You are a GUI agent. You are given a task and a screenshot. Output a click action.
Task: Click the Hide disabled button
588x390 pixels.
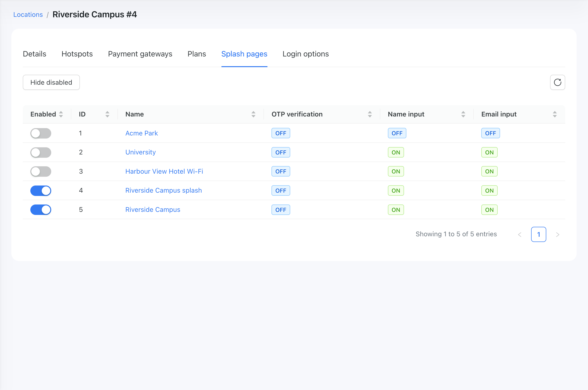(51, 82)
